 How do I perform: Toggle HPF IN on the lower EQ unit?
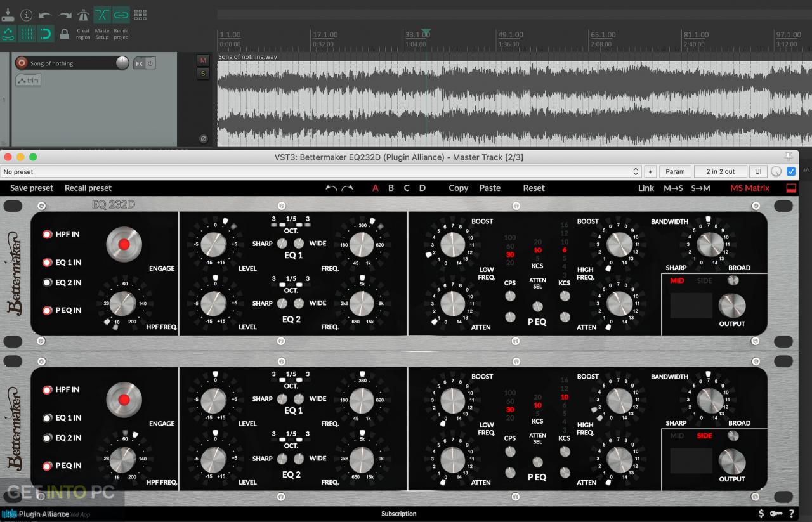tap(47, 389)
